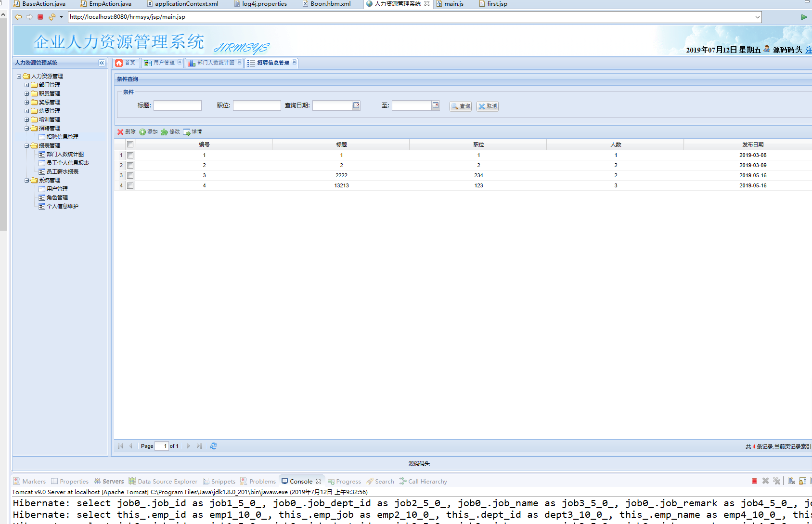
Task: Open the URL address bar dropdown
Action: click(x=757, y=17)
